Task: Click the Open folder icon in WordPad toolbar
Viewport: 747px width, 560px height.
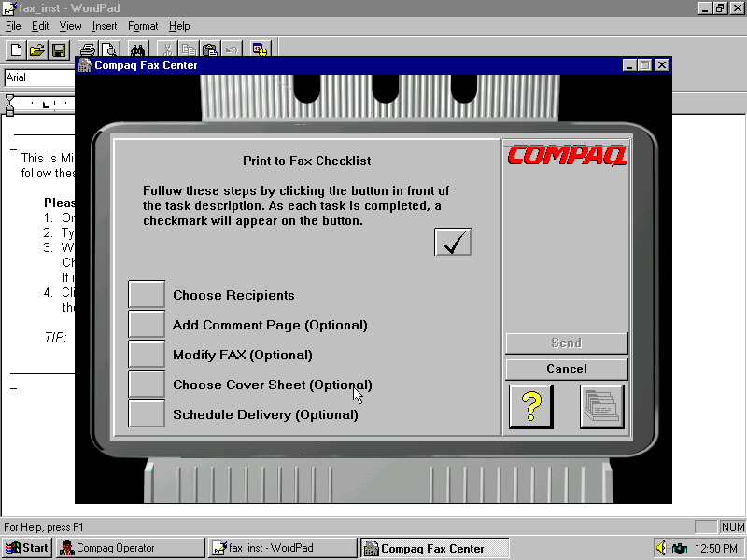Action: pos(37,50)
